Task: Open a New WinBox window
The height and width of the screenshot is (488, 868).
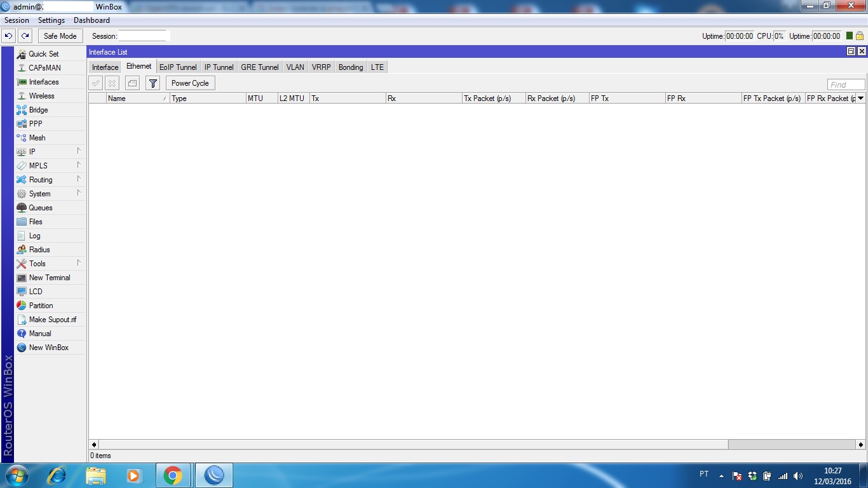Action: point(50,348)
